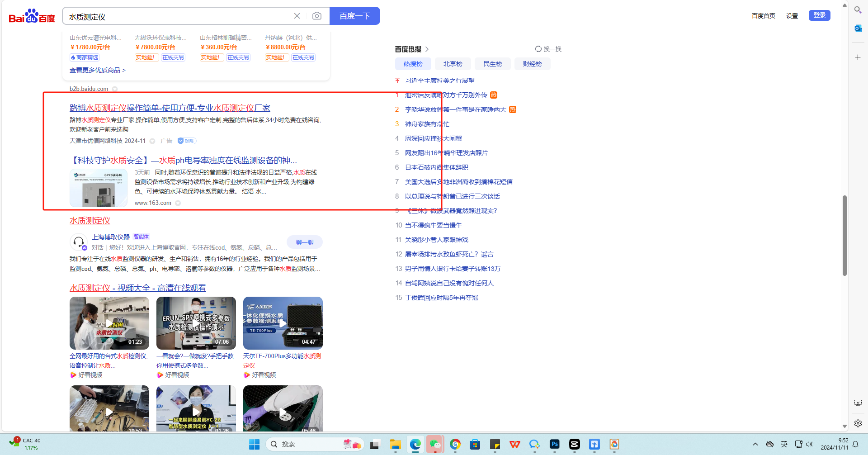
Task: Show hidden tray icons with the chevron
Action: [x=755, y=444]
